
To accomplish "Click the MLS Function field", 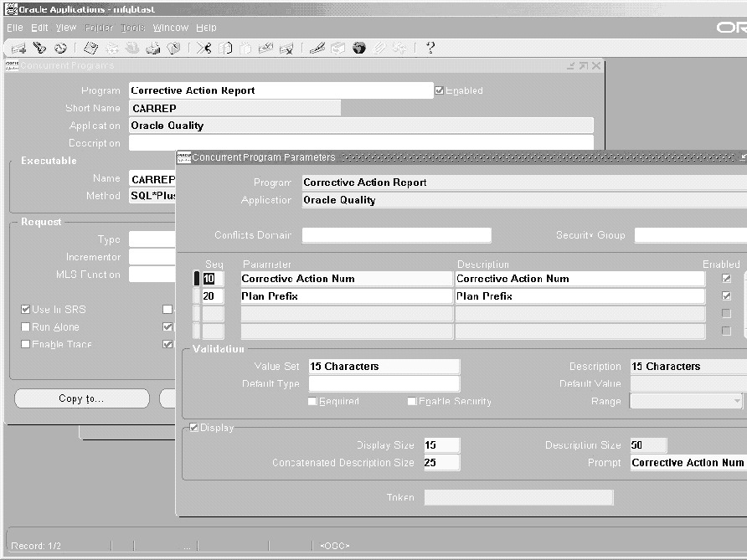I will click(152, 274).
